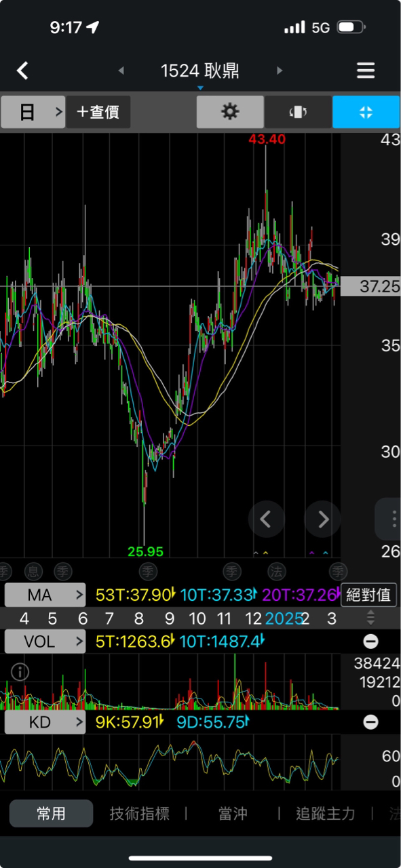Adjust timeline with up-down stepper arrows
Screen dimensions: 401x868
tap(370, 618)
